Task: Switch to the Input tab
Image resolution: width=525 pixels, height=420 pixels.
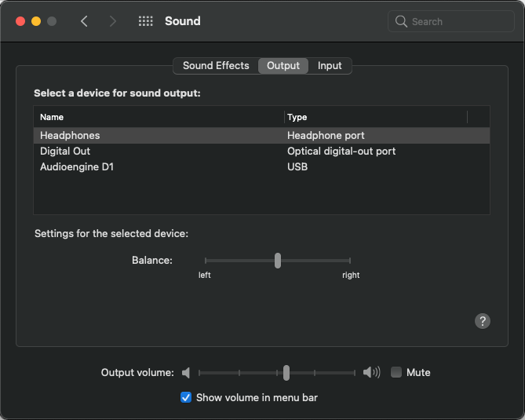Action: pos(330,66)
